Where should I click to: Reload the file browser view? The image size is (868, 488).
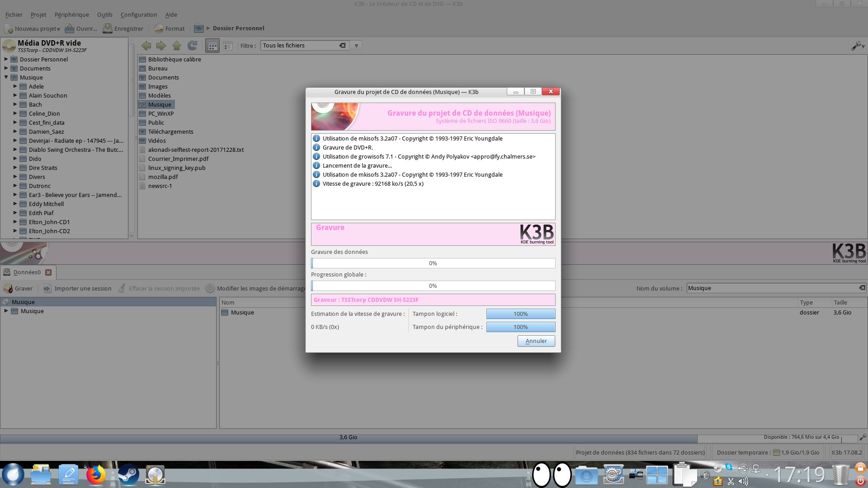tap(192, 46)
